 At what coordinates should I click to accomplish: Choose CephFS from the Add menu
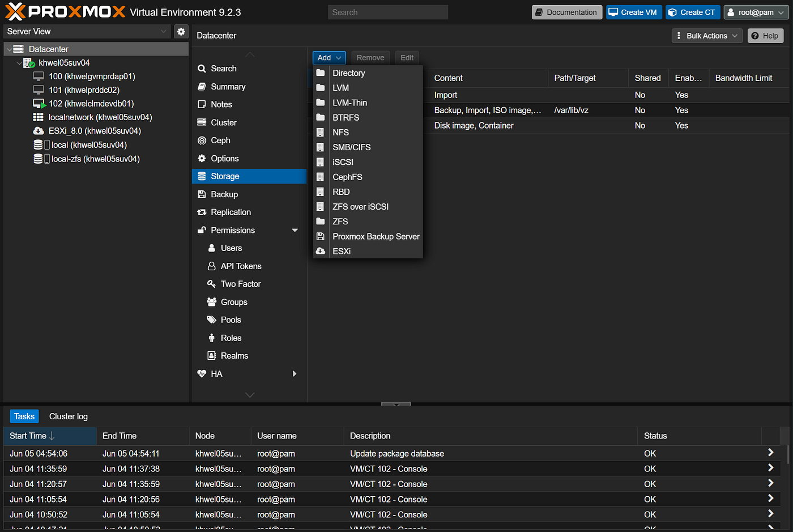point(368,177)
